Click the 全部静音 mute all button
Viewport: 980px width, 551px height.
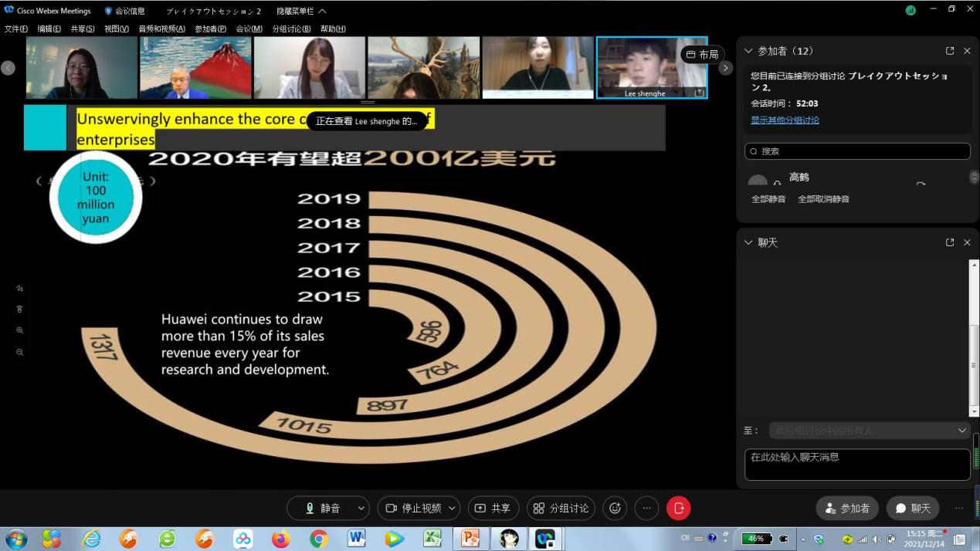click(768, 198)
